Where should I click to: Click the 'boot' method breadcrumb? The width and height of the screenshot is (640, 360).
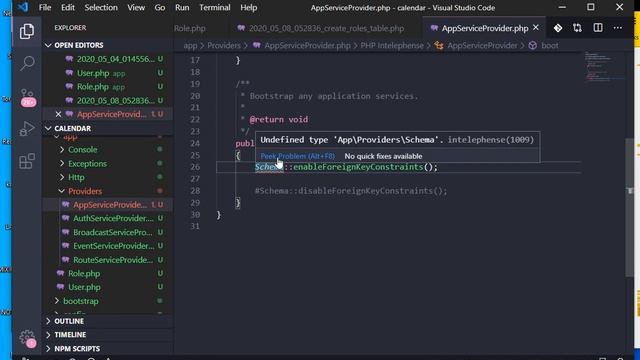(x=549, y=46)
